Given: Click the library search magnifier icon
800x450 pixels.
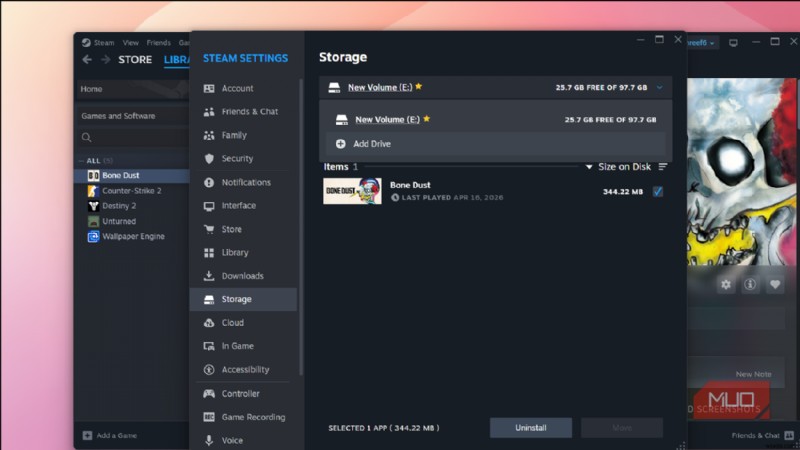Looking at the screenshot, I should (86, 137).
